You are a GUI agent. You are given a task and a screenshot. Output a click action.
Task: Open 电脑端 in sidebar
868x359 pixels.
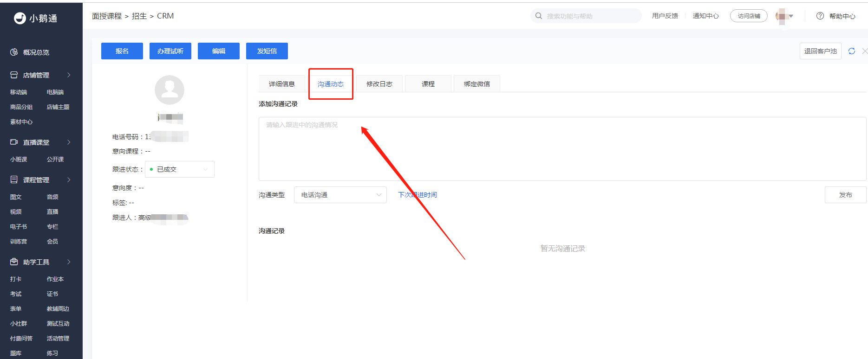55,92
